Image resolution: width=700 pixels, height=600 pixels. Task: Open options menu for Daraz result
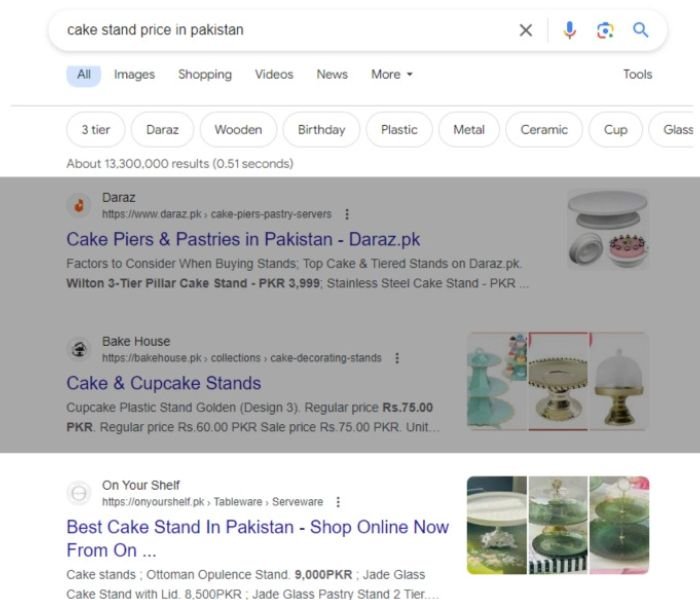(347, 214)
